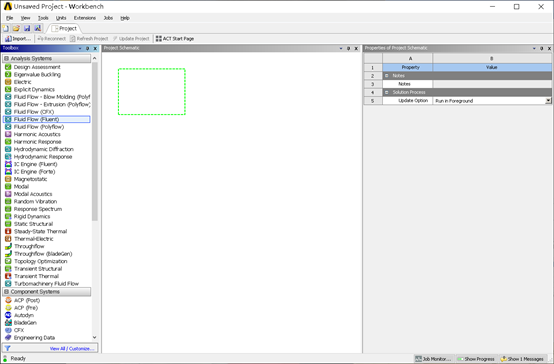Open the Units menu
The image size is (554, 364).
click(61, 18)
